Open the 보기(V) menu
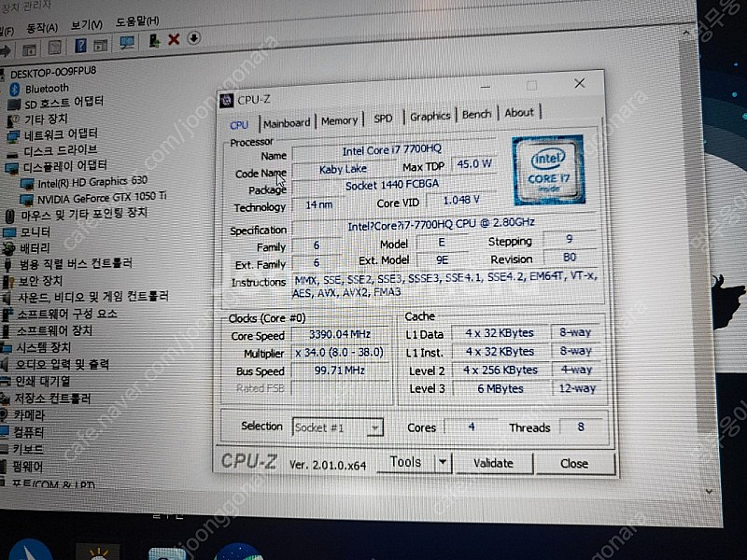This screenshot has width=747, height=560. point(87,24)
